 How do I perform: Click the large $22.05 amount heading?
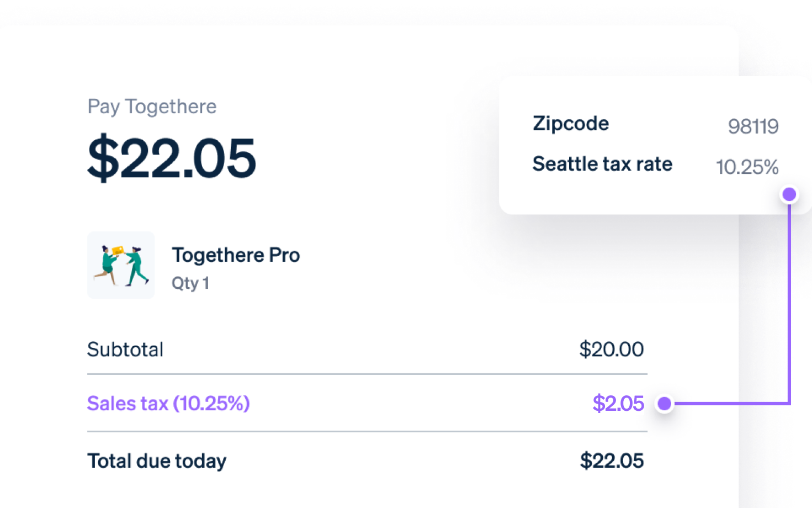pyautogui.click(x=172, y=158)
